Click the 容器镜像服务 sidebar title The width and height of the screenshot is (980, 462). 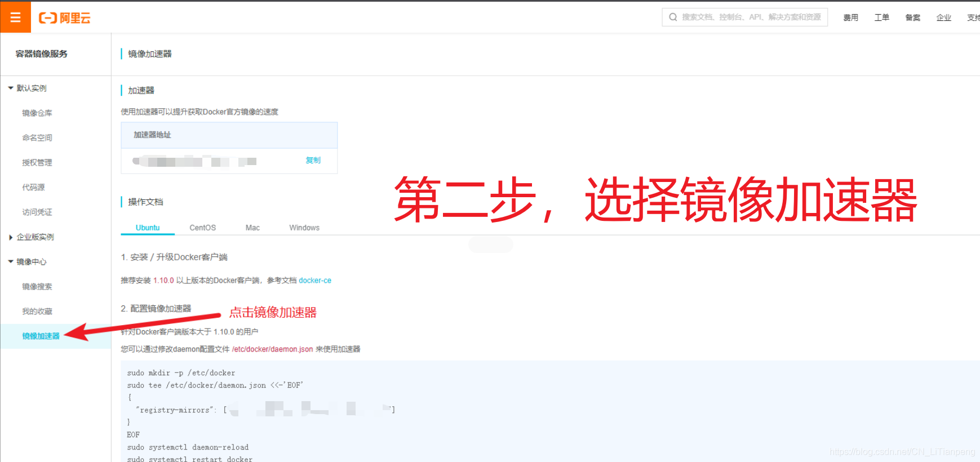42,54
